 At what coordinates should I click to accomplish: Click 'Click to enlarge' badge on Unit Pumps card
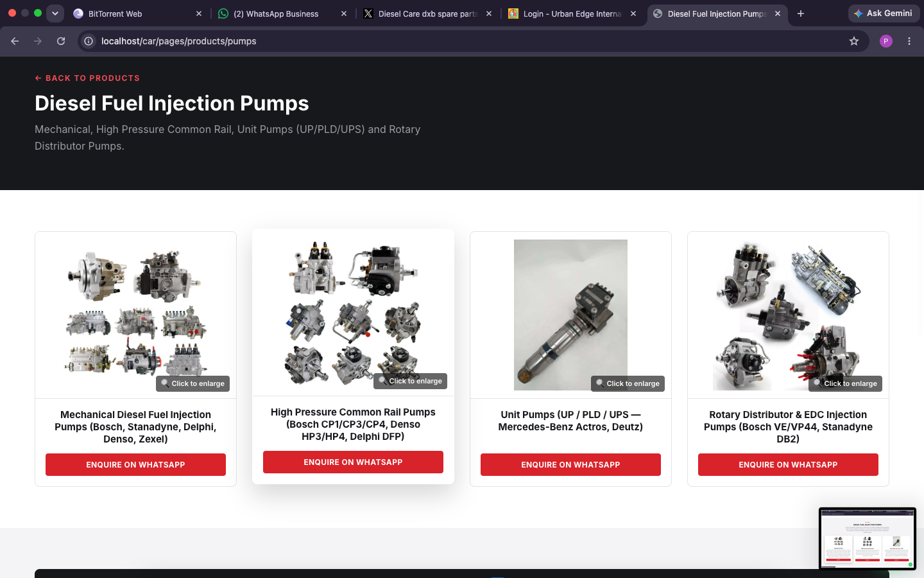628,383
